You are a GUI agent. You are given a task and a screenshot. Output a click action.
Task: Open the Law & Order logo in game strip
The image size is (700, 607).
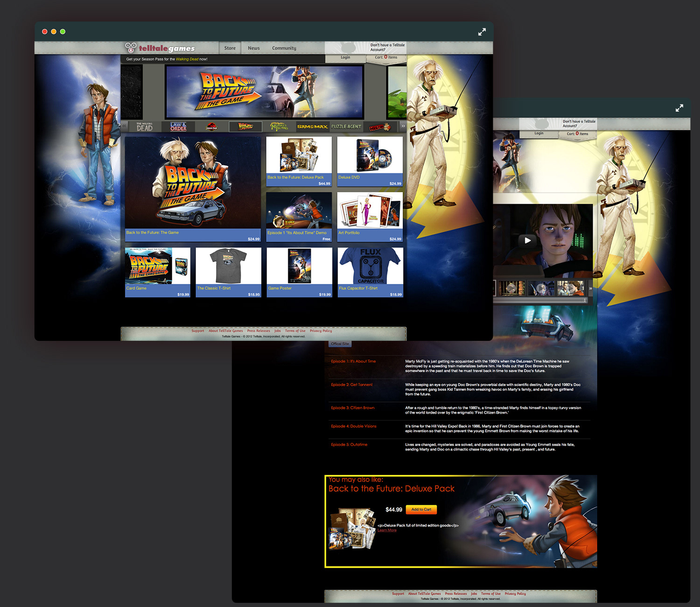click(178, 127)
